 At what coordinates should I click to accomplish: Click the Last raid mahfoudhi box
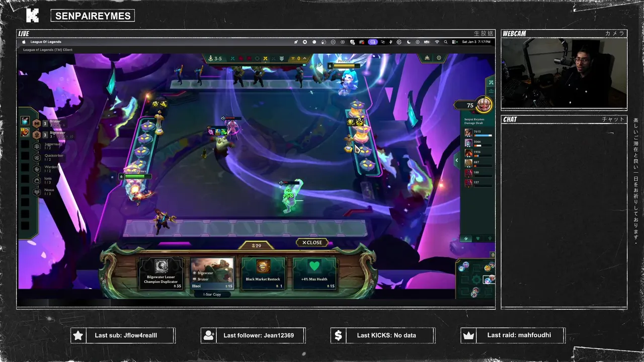tap(513, 335)
